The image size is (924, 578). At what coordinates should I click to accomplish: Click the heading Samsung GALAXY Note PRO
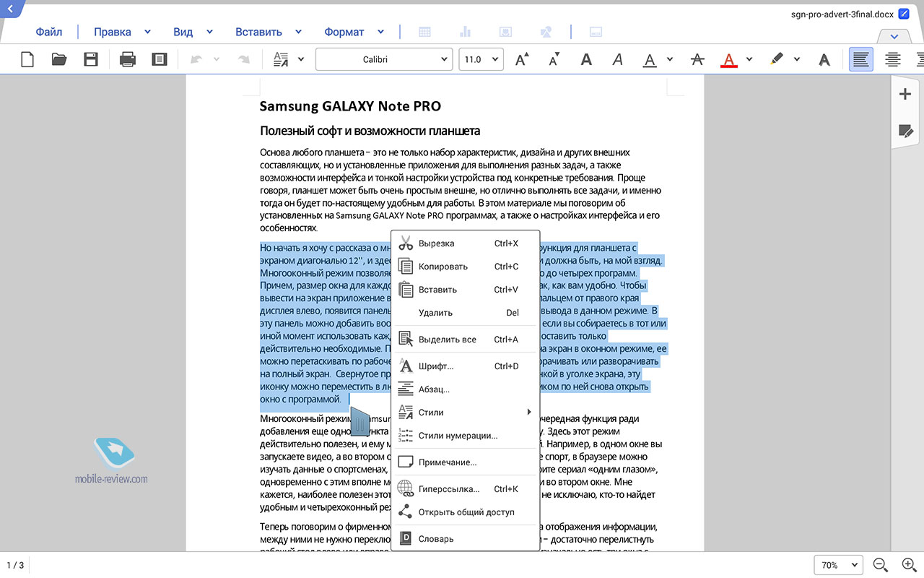click(x=350, y=106)
